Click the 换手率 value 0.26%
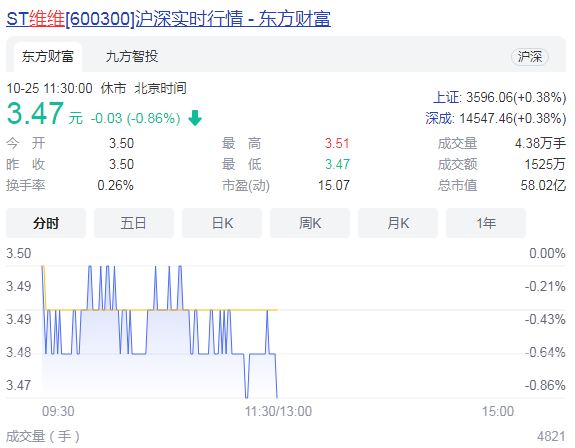 coord(116,186)
